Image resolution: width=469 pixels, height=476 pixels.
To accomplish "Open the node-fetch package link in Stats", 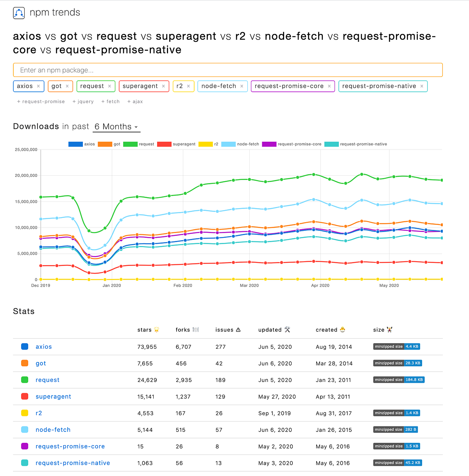I will click(53, 430).
